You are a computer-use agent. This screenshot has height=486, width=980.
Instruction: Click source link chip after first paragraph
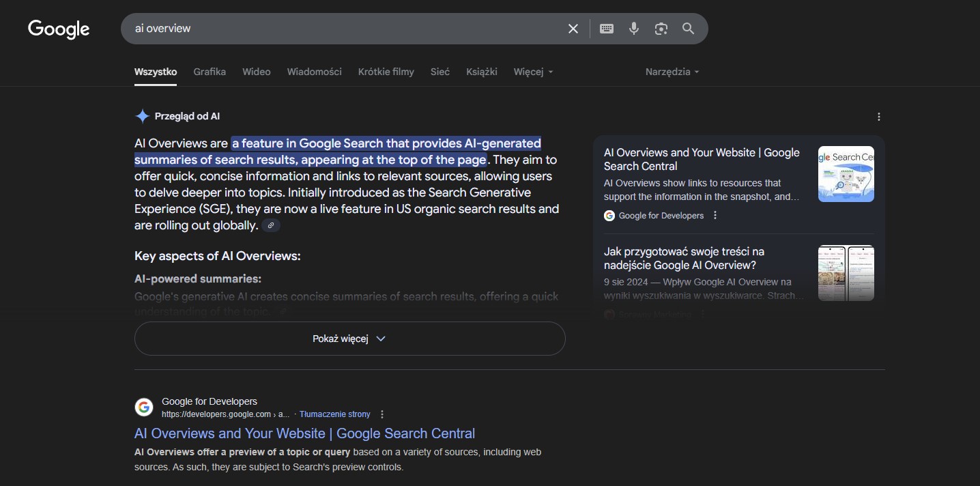pos(271,225)
